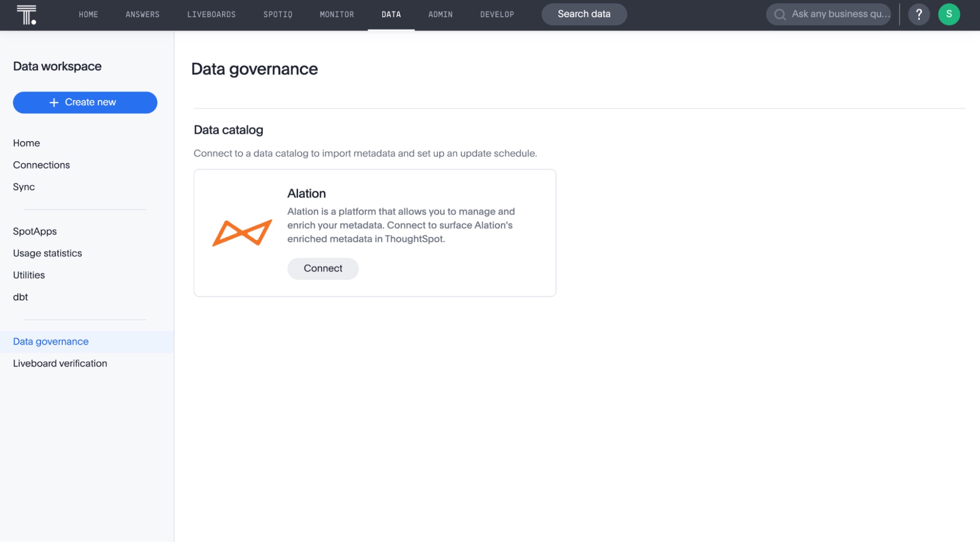Open Connections in sidebar
The height and width of the screenshot is (542, 980).
point(41,165)
